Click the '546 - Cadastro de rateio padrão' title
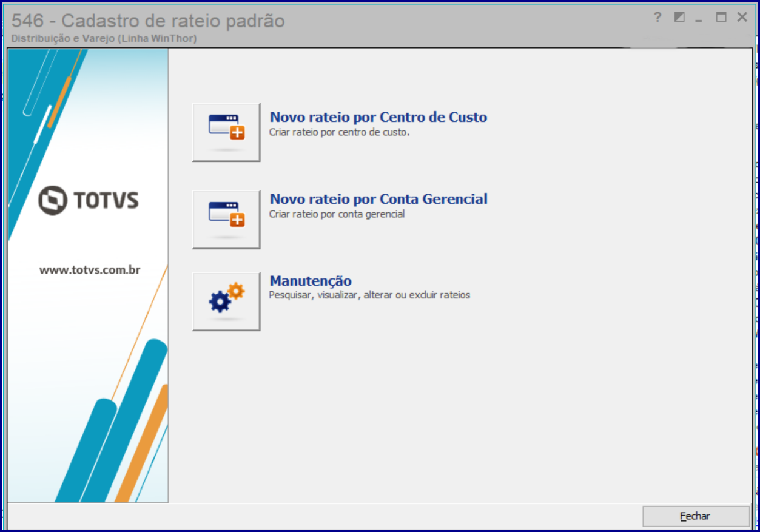The image size is (760, 532). point(148,21)
